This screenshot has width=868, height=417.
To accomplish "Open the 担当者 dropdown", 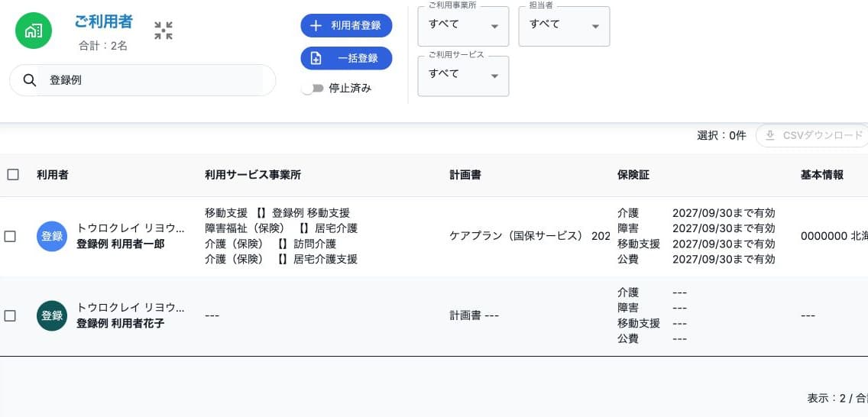I will [564, 26].
